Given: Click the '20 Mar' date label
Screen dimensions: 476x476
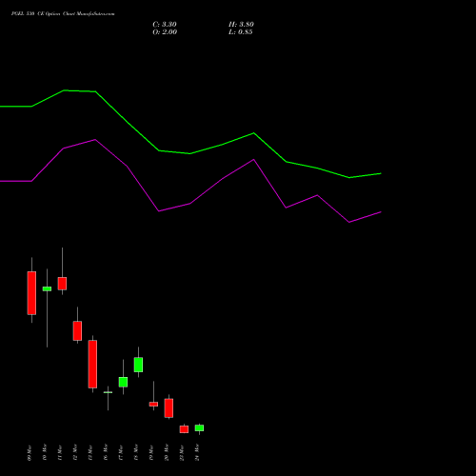Looking at the screenshot, I should coord(167,452).
